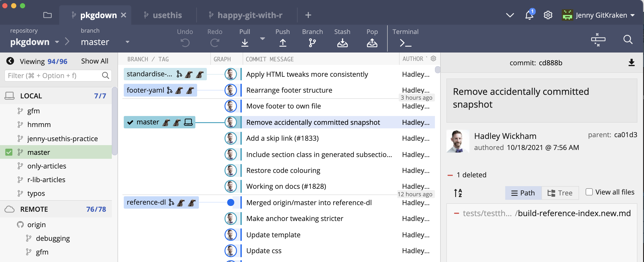Screen dimensions: 644x262
Task: Enable the View all files checkbox
Action: click(589, 192)
